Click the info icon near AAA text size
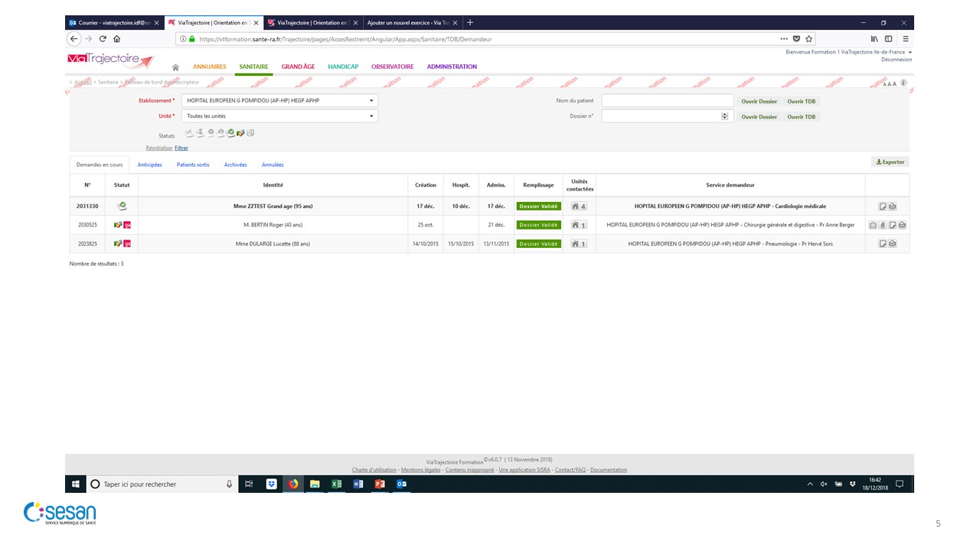 pyautogui.click(x=904, y=83)
